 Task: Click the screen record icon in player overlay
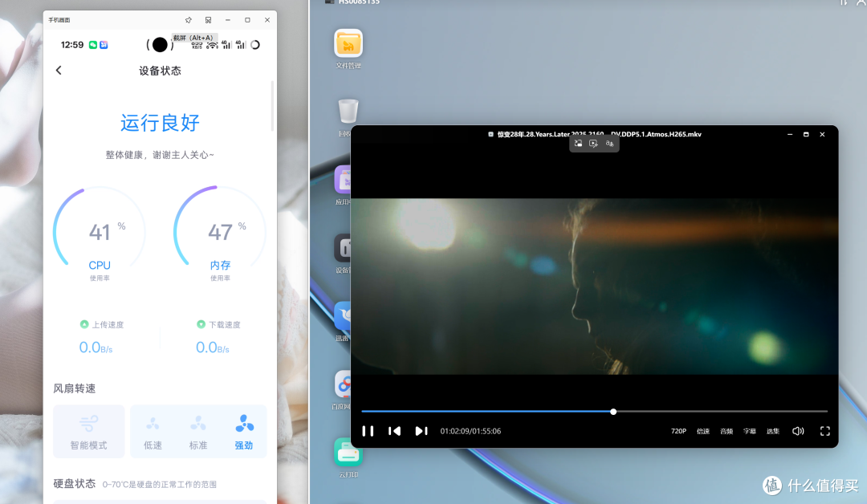click(593, 144)
